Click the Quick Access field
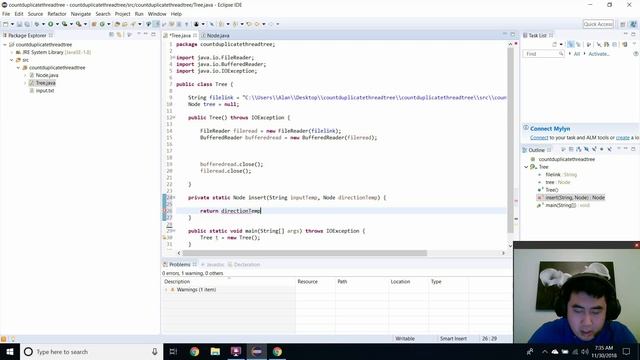This screenshot has width=640, height=360. coord(598,24)
